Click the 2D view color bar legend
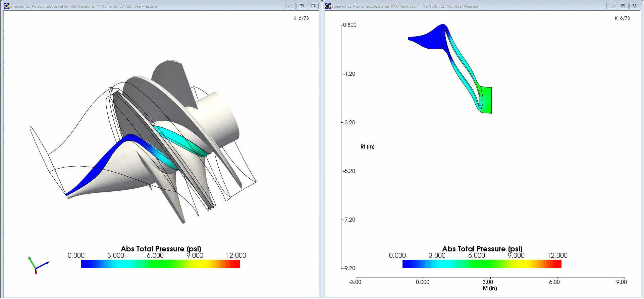 coord(482,264)
